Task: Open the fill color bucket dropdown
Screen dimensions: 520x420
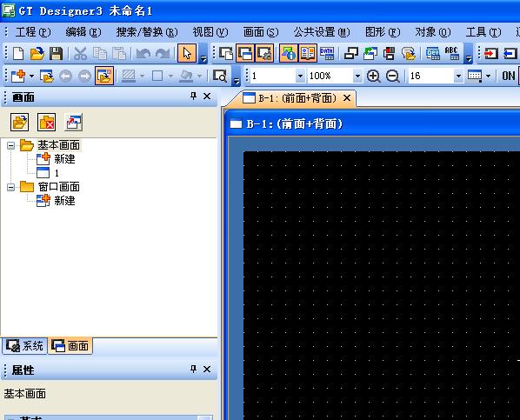Action: click(x=199, y=76)
